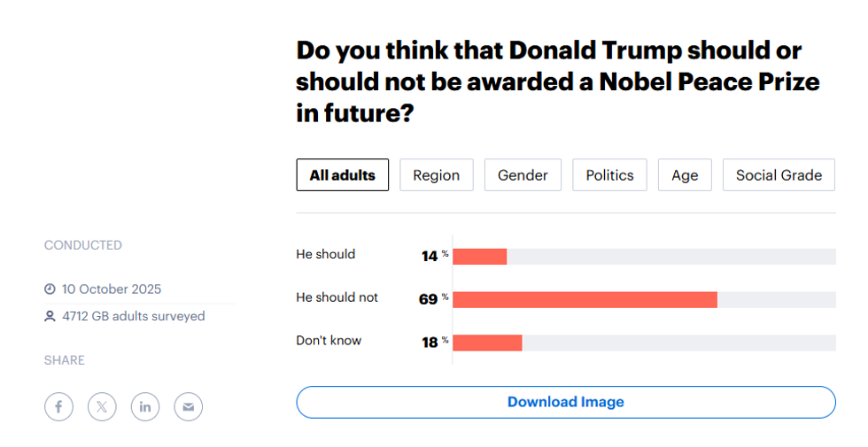
Task: Click the person icon beside sample size
Action: click(x=50, y=316)
